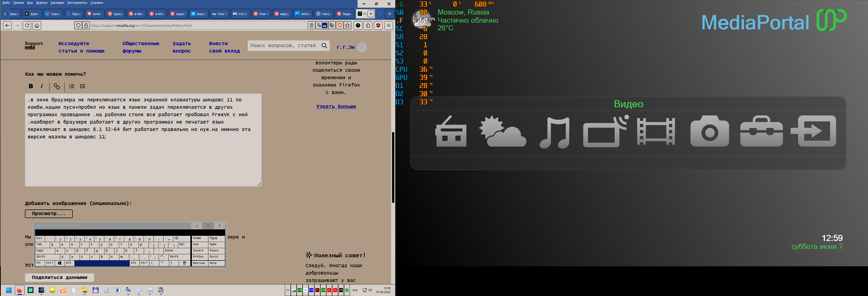Image resolution: width=868 pixels, height=296 pixels.
Task: Open the Plugins toolbox icon in MediaPortal
Action: point(761,131)
